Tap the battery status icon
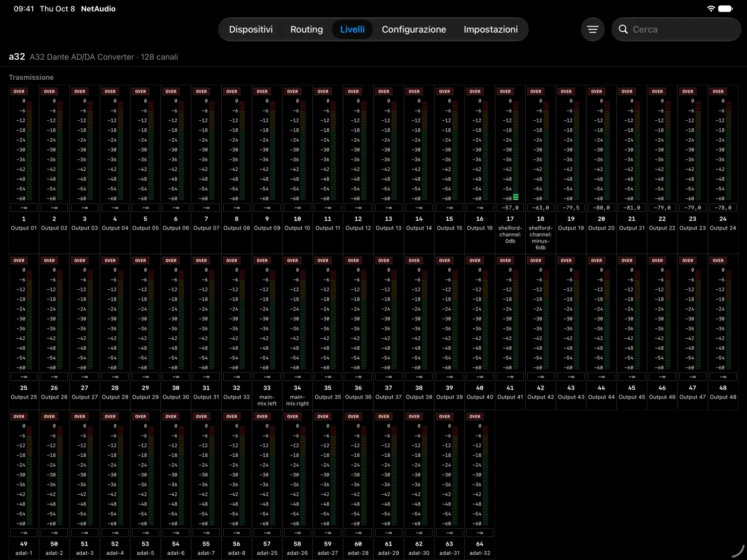 click(725, 8)
